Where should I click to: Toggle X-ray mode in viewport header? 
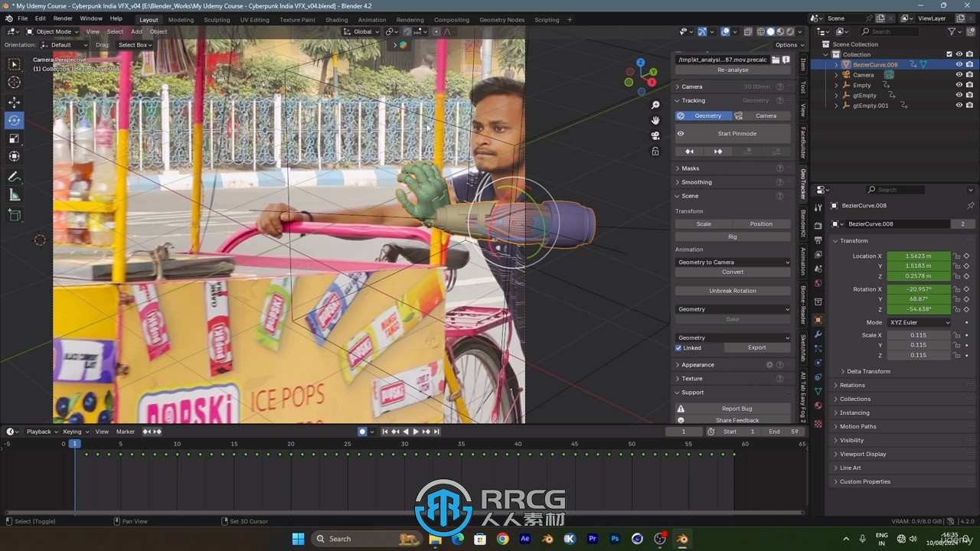(x=747, y=31)
